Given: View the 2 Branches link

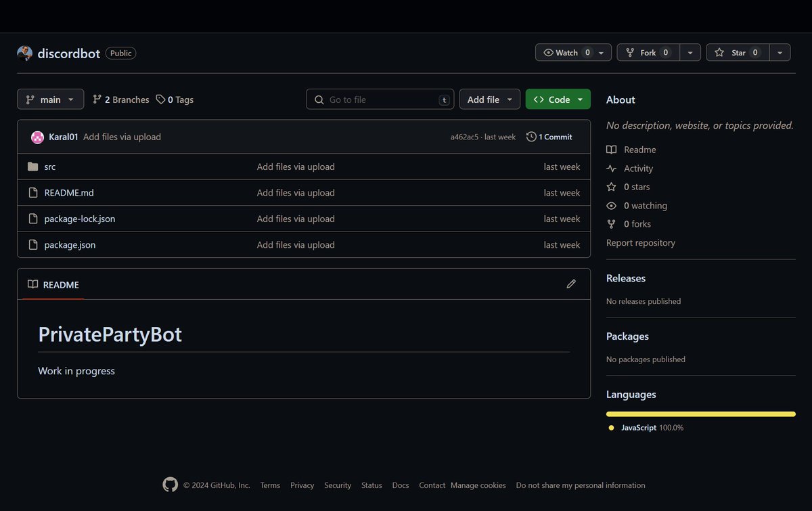Looking at the screenshot, I should (121, 99).
